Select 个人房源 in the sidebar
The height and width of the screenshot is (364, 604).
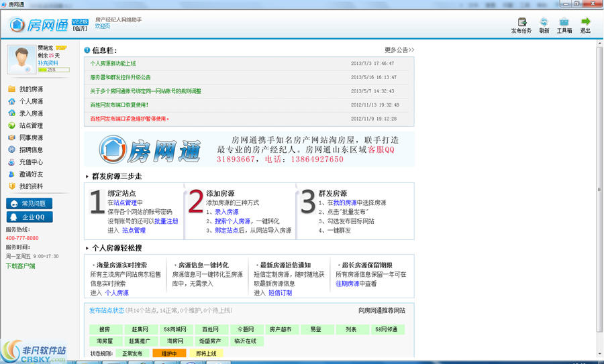[31, 101]
